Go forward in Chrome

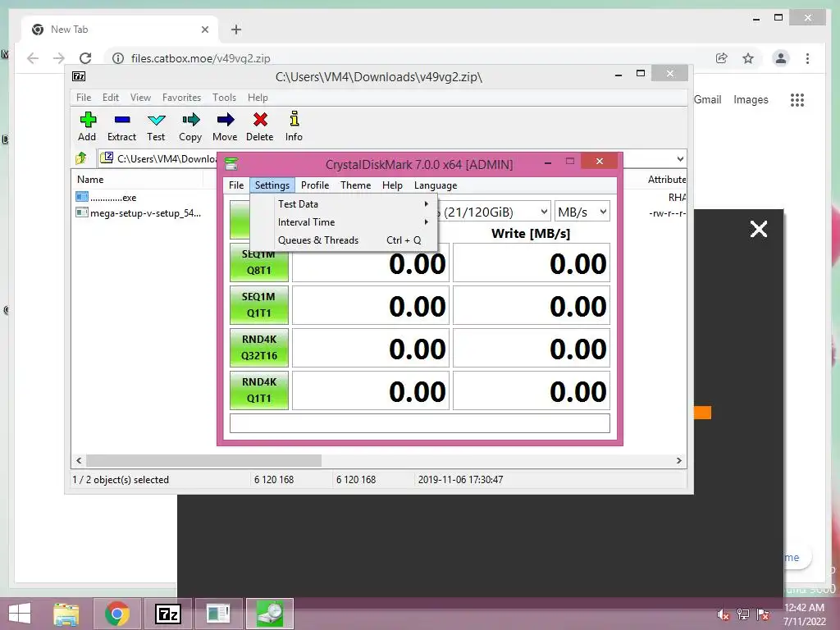(59, 58)
